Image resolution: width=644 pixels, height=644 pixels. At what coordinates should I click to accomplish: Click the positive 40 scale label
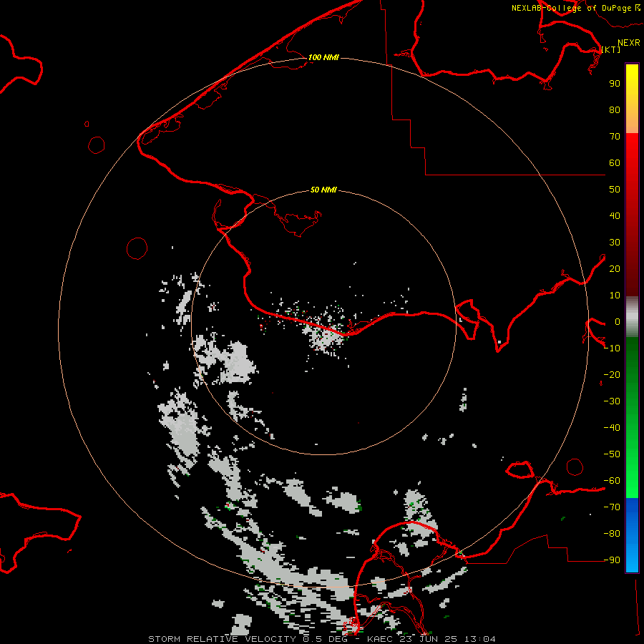[615, 215]
